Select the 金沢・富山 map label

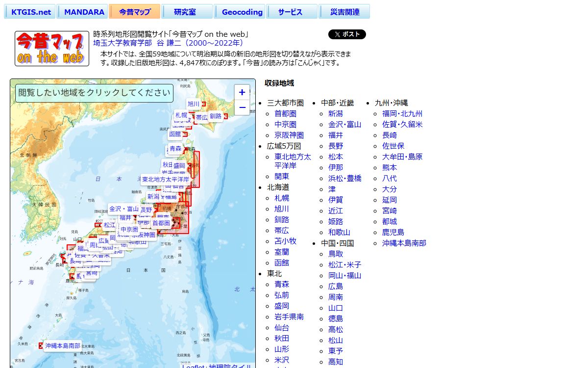124,209
